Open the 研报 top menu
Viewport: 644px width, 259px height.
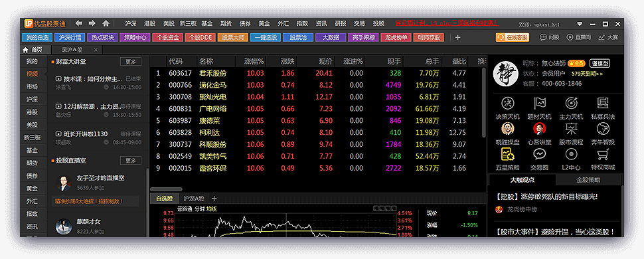click(341, 23)
